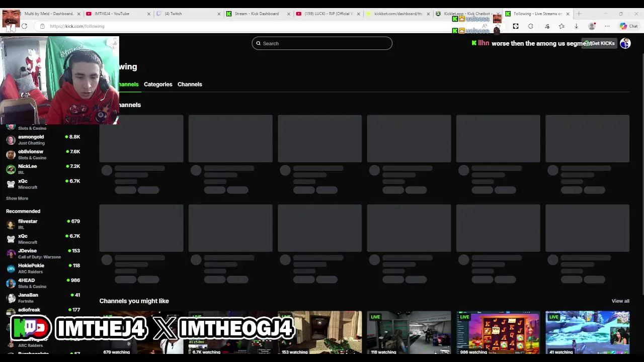Open xQc in the followed channels list
644x362 pixels.
(43, 184)
